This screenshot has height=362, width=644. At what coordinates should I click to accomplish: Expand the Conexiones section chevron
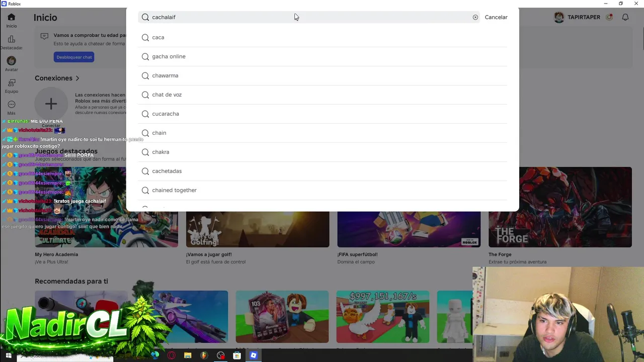tap(77, 78)
